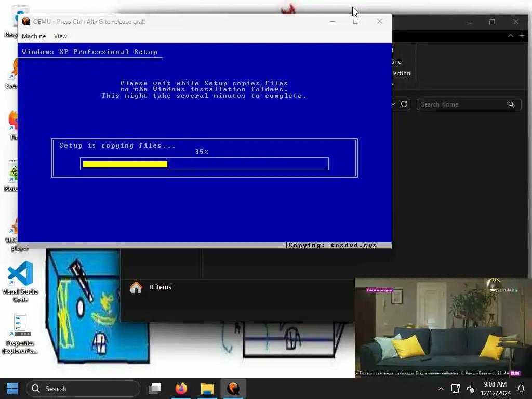Click the '35%' progress text
Screen dimensions: 532x399
202,152
